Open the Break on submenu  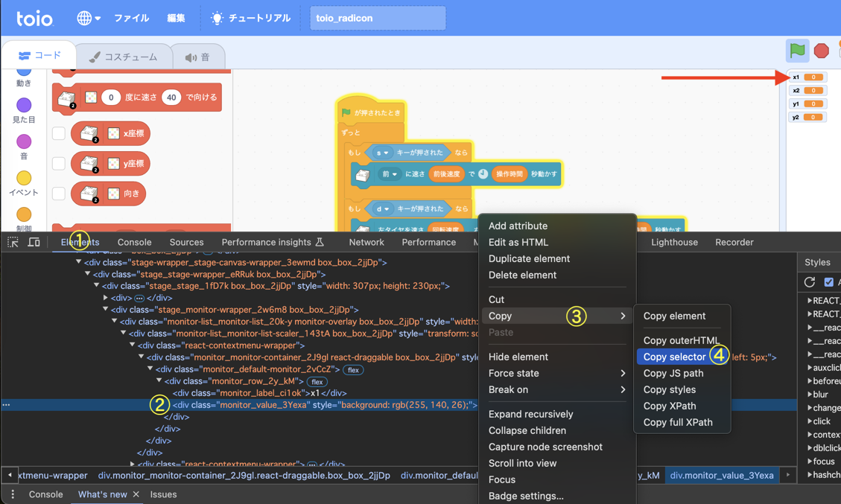tap(556, 390)
